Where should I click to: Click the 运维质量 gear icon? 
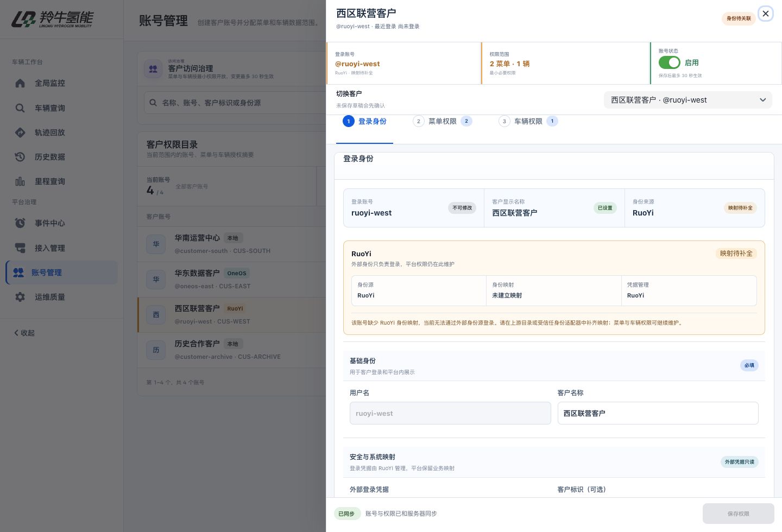coord(20,297)
